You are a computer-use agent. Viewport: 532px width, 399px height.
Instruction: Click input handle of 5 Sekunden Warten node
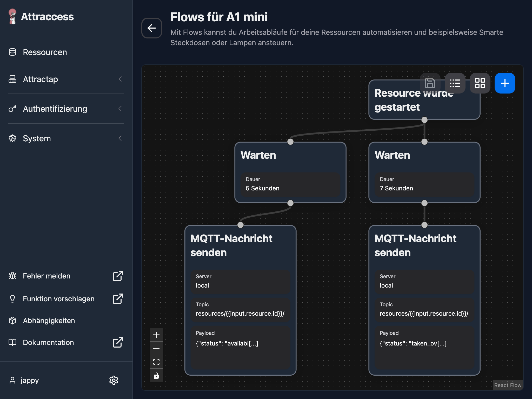(x=290, y=142)
